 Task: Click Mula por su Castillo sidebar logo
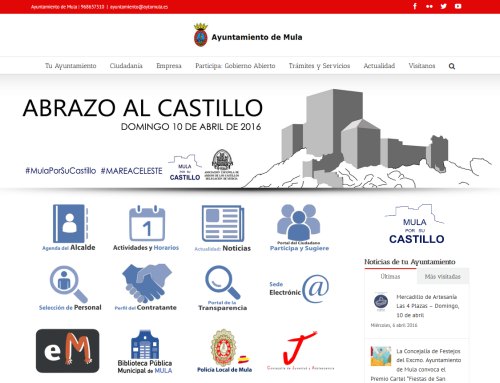click(415, 224)
